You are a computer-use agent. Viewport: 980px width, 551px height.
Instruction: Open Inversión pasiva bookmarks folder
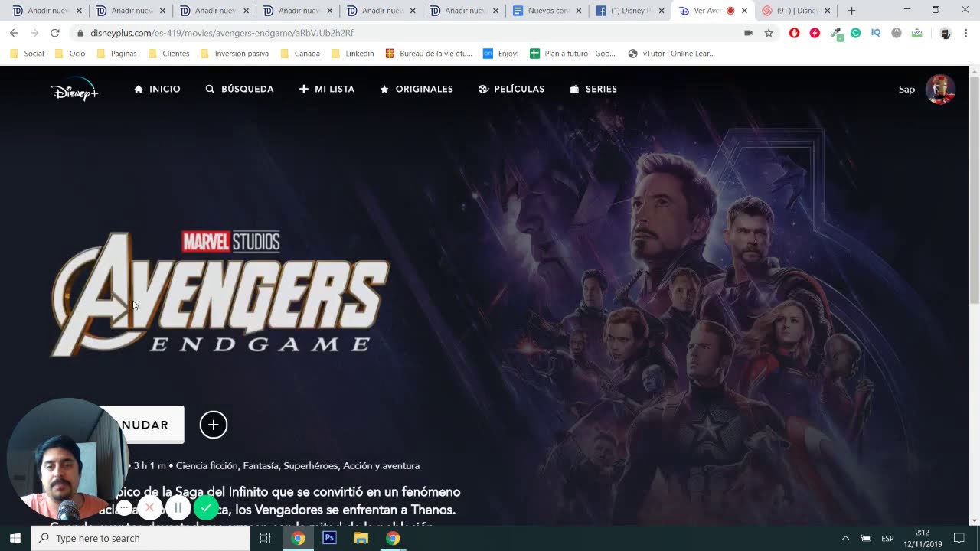[x=234, y=54]
